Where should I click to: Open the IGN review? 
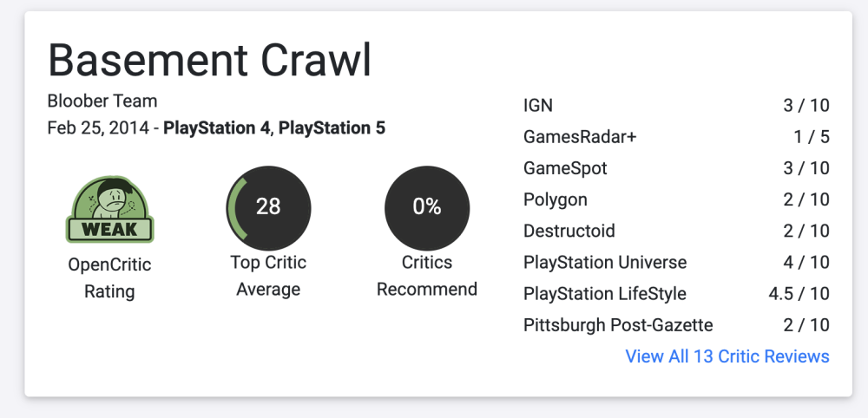(x=538, y=106)
